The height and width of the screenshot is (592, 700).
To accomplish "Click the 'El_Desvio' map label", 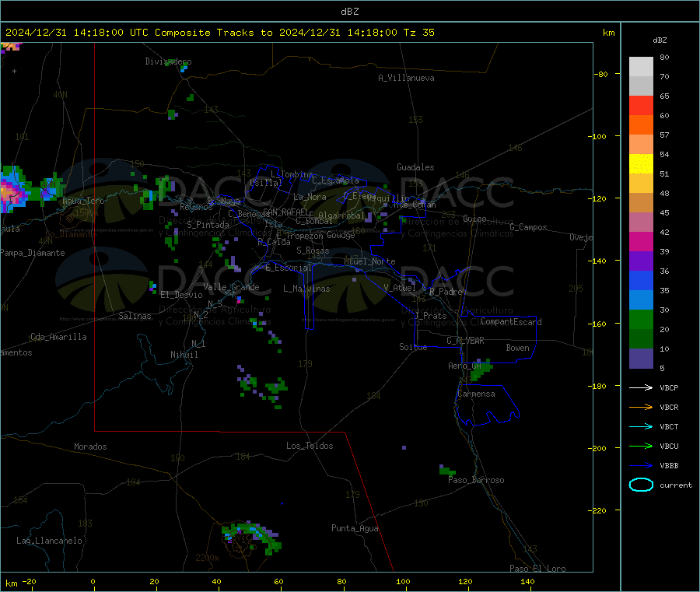I will tap(182, 295).
